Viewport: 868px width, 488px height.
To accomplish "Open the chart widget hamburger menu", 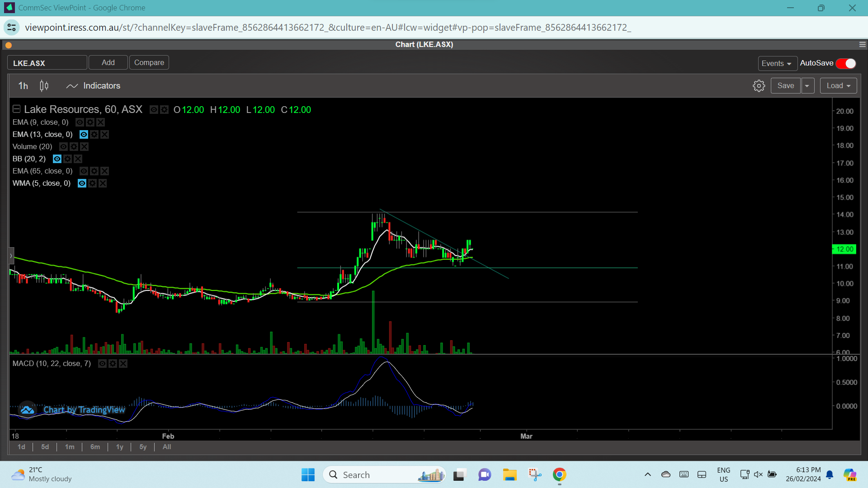I will point(862,45).
